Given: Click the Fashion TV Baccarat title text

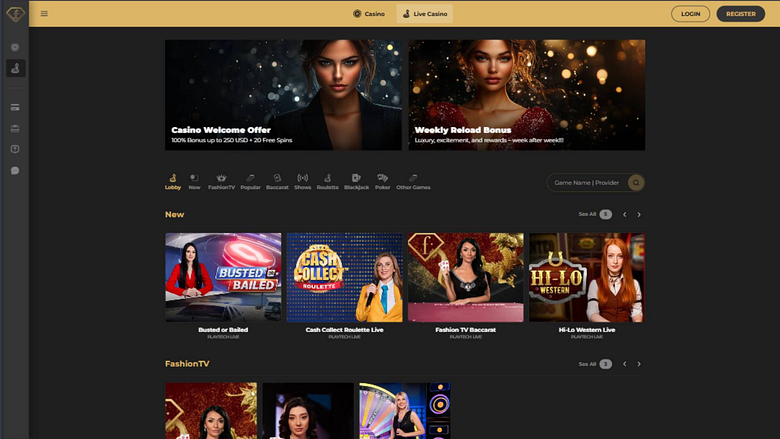Looking at the screenshot, I should coord(466,330).
